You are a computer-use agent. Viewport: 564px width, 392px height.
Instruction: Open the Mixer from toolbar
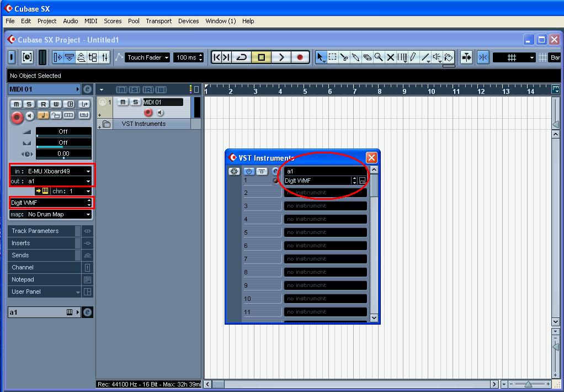pos(105,57)
